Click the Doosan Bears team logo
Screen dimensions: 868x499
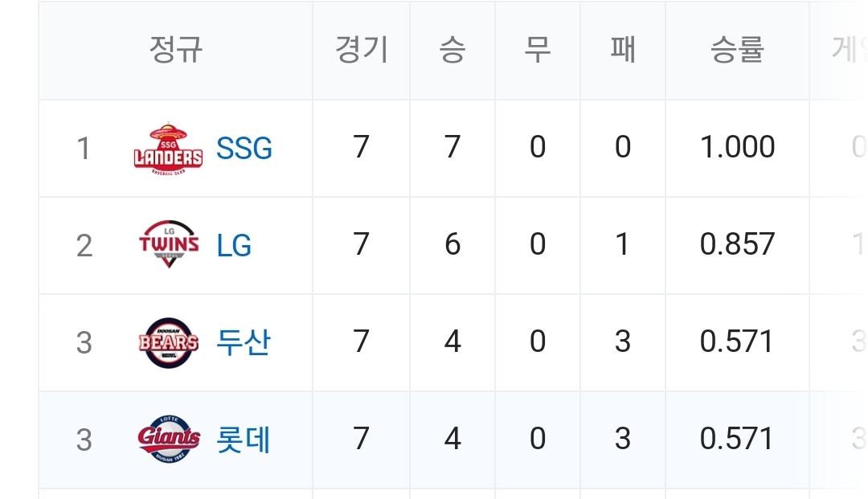tap(168, 342)
